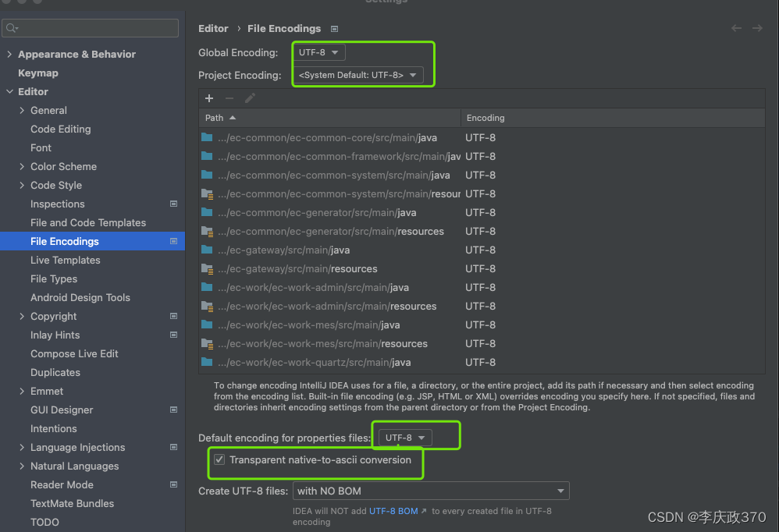
Task: Expand the Code Style node
Action: [x=22, y=185]
